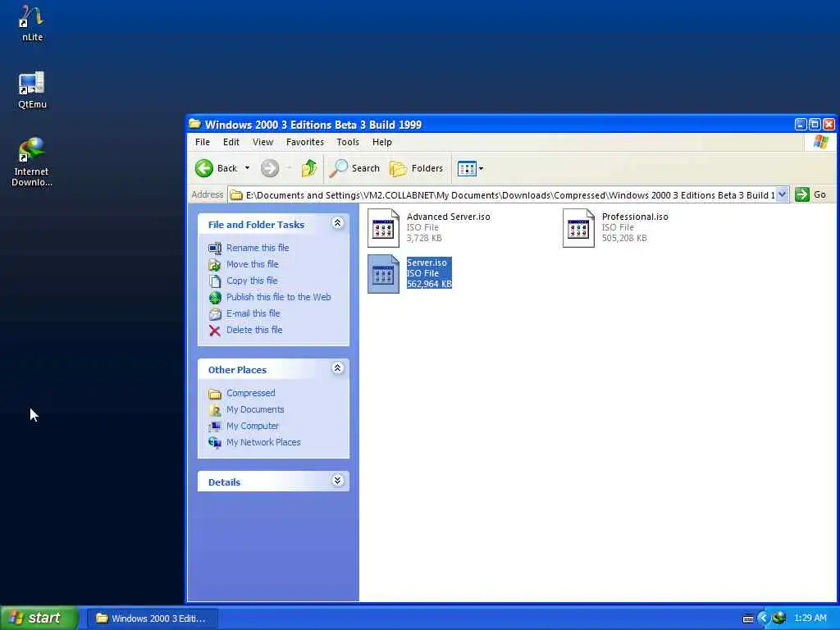Viewport: 840px width, 630px height.
Task: Open the Back history dropdown arrow
Action: tap(247, 168)
